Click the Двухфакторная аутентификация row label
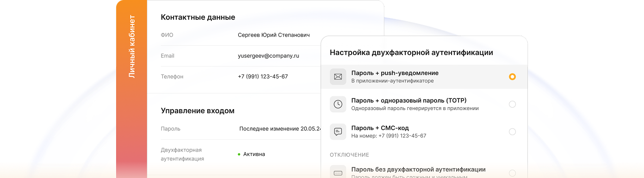This screenshot has width=644, height=178. click(x=182, y=154)
